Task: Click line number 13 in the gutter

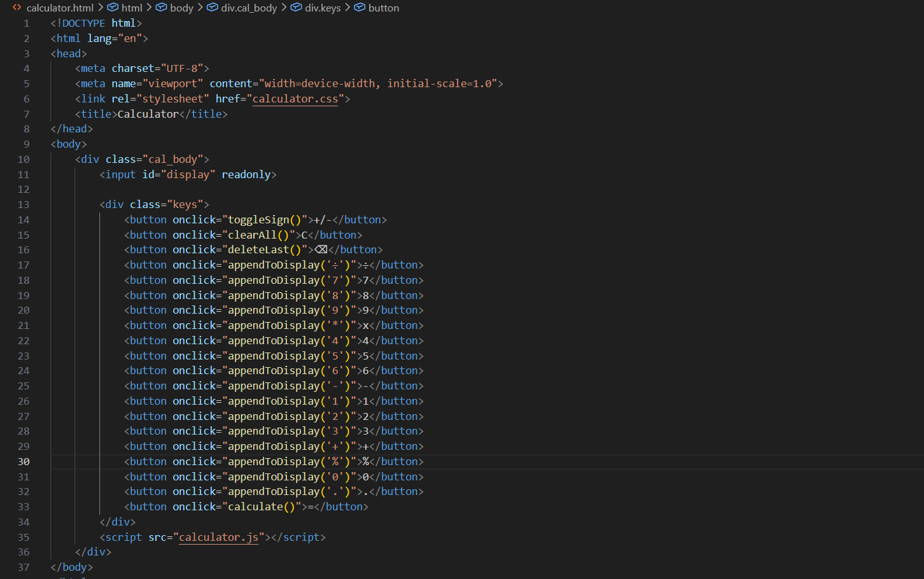Action: click(24, 205)
